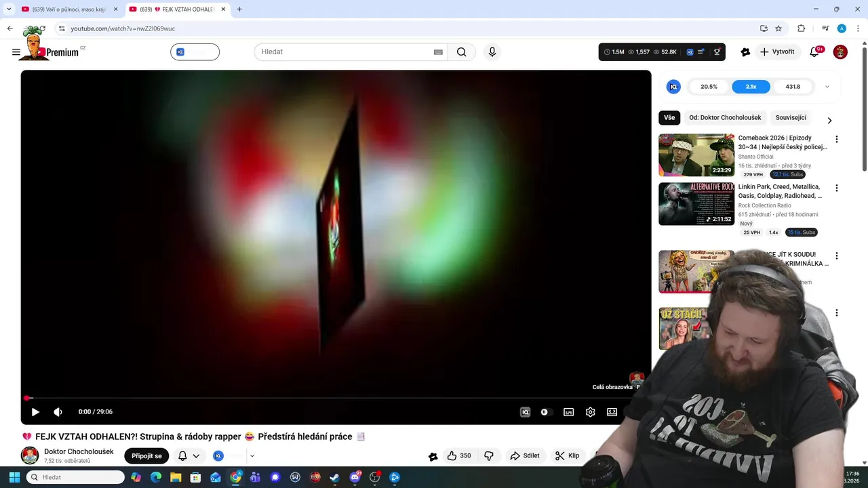
Task: Create a clip with Klip button
Action: coord(568,456)
